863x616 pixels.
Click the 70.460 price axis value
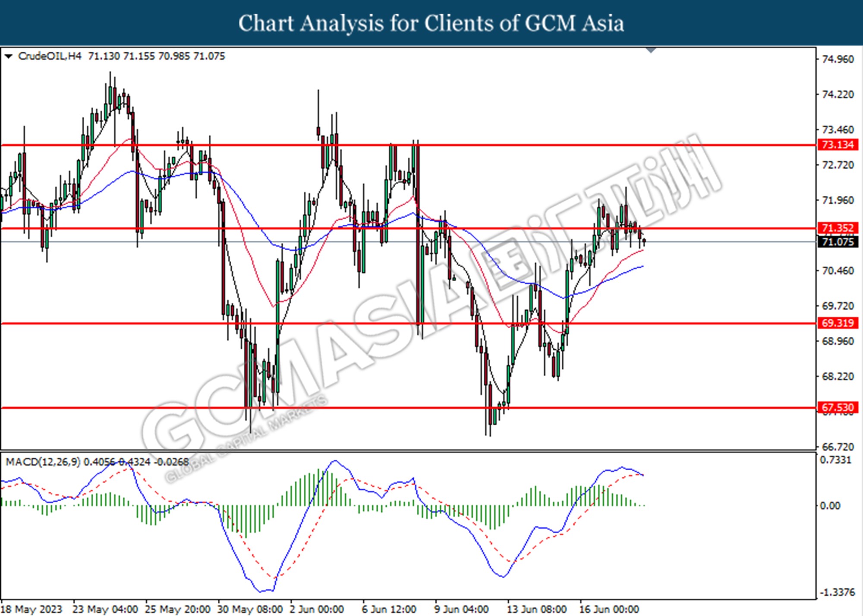(x=838, y=271)
